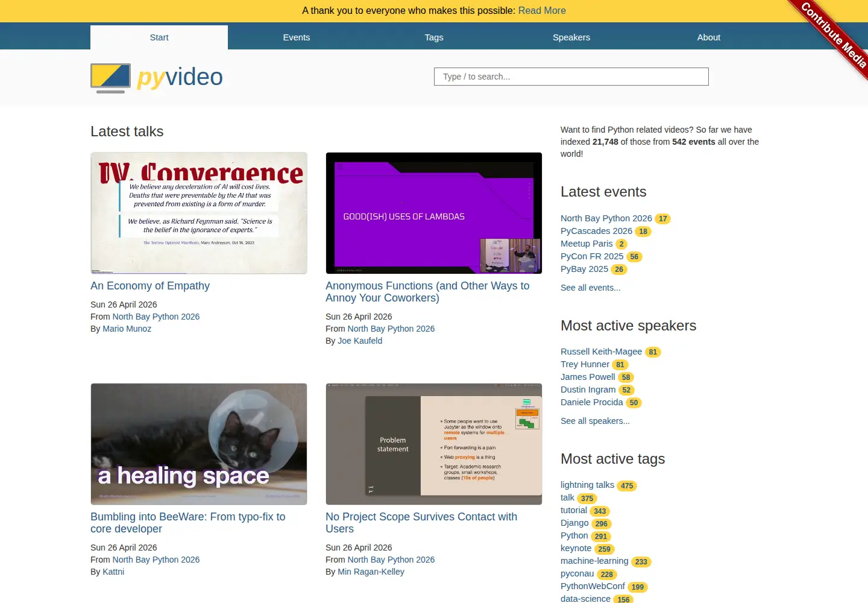The height and width of the screenshot is (603, 868).
Task: Visit speaker Joe Kaufeld's page
Action: click(360, 341)
